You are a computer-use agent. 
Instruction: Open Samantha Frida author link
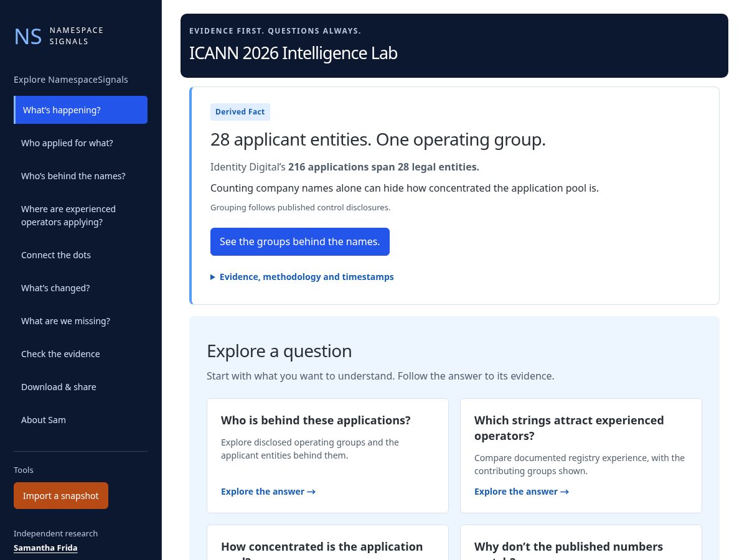coord(45,548)
